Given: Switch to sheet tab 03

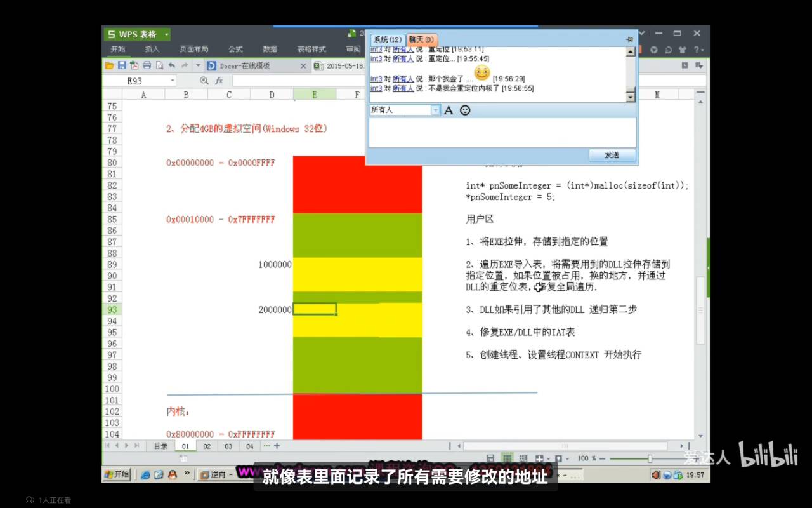Looking at the screenshot, I should coord(228,446).
